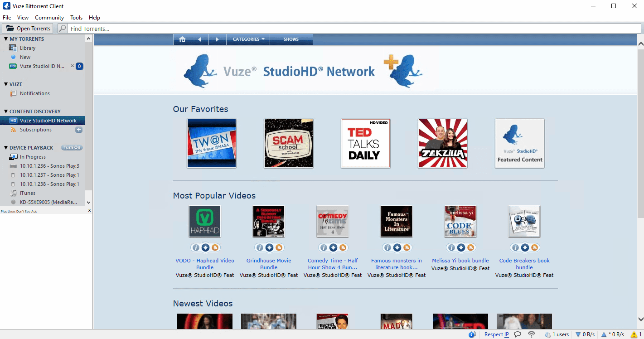
Task: Open the Tools menu
Action: pyautogui.click(x=76, y=18)
